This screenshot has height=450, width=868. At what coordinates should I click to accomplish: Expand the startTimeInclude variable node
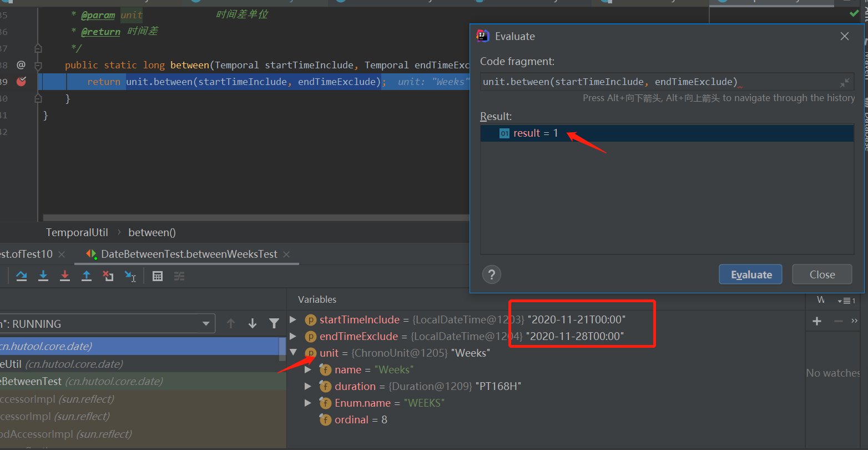tap(293, 319)
